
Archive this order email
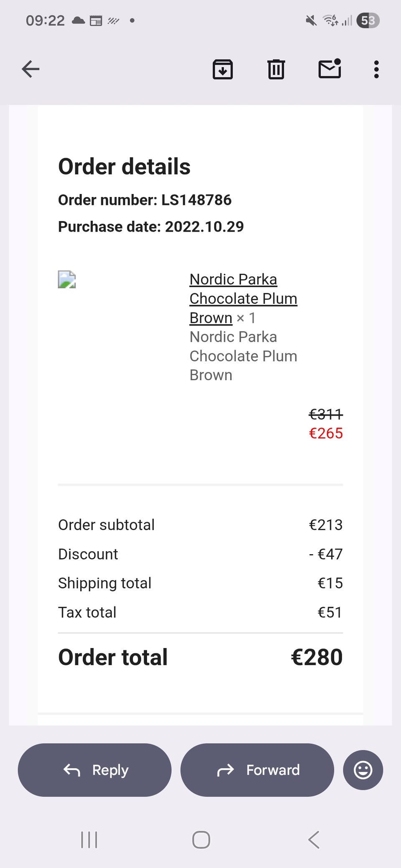point(223,69)
